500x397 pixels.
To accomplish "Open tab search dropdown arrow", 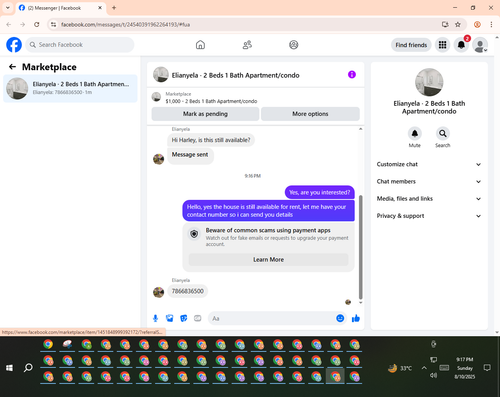I will pos(8,8).
